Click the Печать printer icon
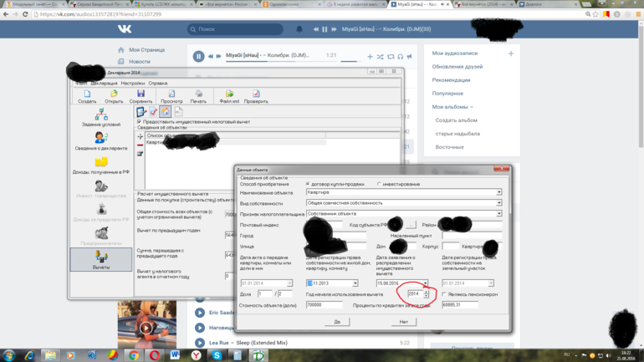 pyautogui.click(x=198, y=94)
